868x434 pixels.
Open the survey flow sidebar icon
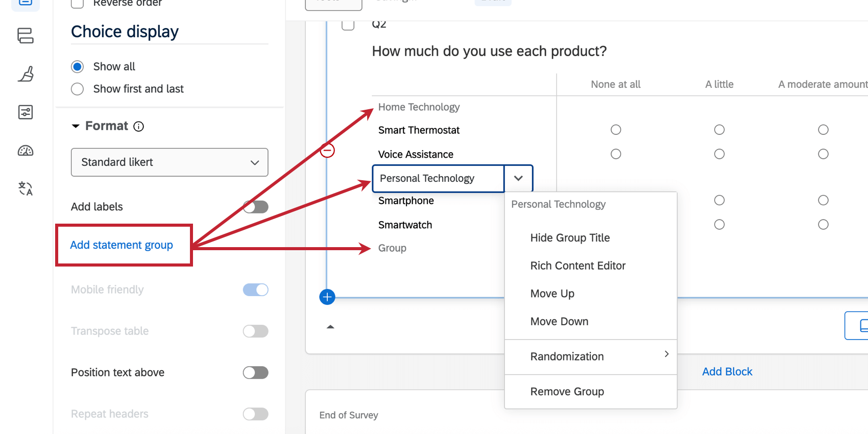coord(26,36)
